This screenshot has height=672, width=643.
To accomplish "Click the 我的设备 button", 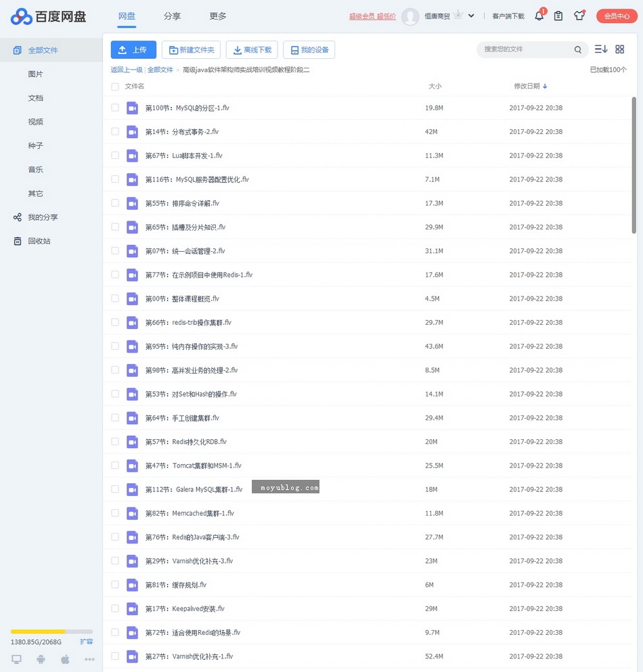I will pos(309,49).
